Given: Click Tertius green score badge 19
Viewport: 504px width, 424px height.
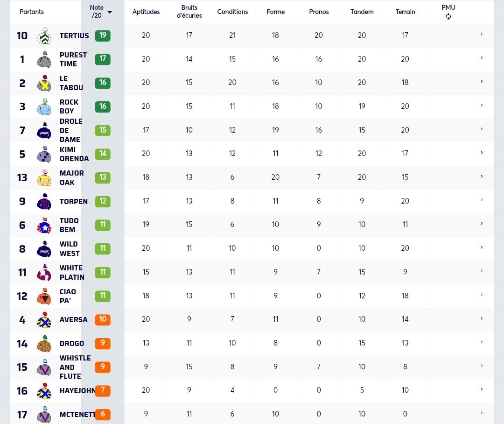Looking at the screenshot, I should (x=103, y=35).
